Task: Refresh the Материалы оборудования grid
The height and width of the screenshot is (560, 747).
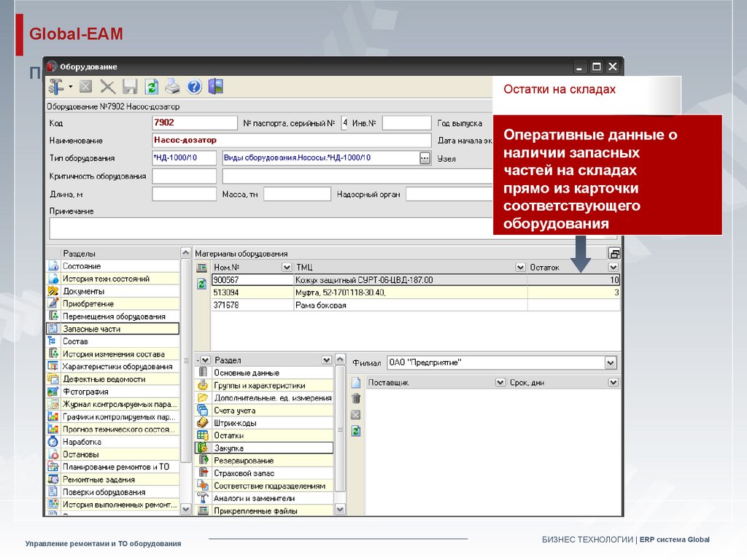Action: (x=202, y=284)
